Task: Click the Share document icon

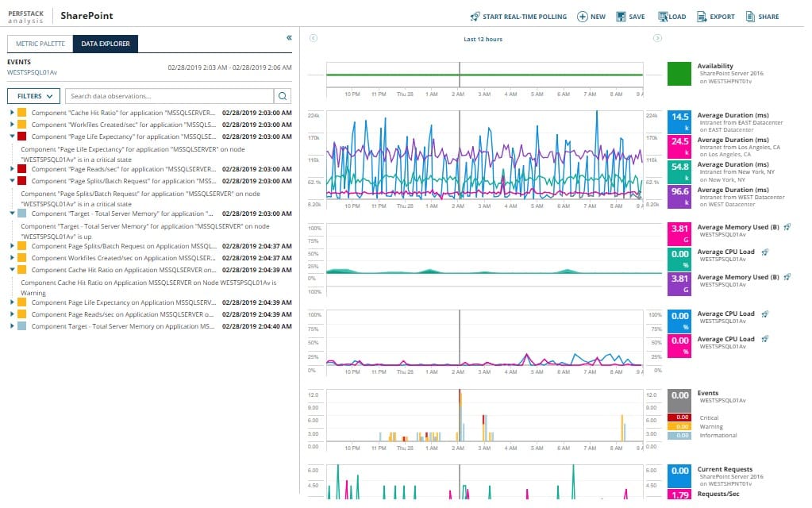Action: tap(750, 17)
